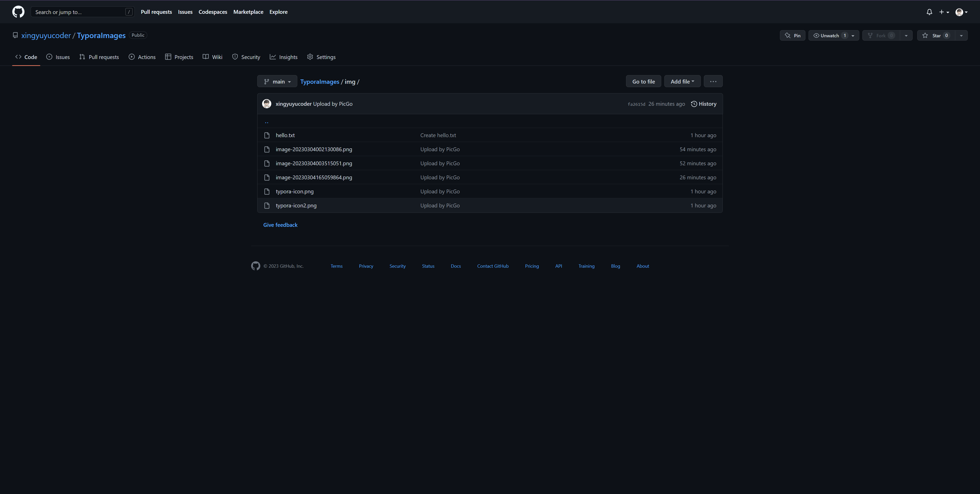Image resolution: width=980 pixels, height=494 pixels.
Task: Open the Wiki tab
Action: coord(213,57)
